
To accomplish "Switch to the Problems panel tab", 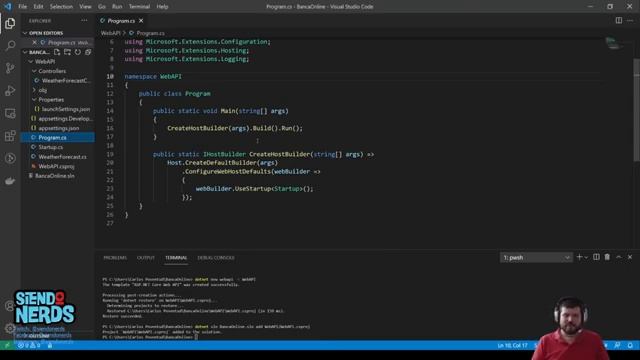I will click(x=115, y=258).
